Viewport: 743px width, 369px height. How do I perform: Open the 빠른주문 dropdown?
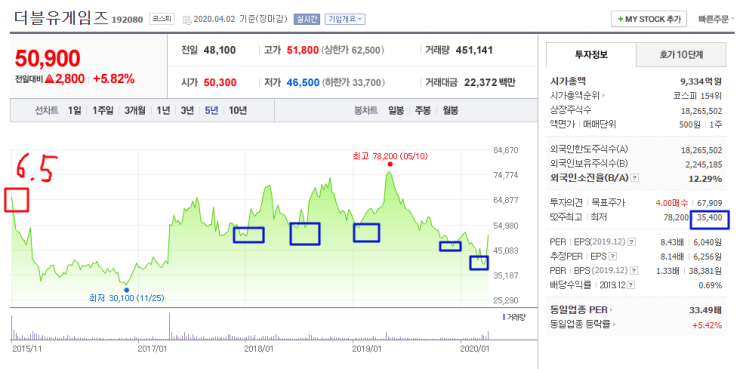pos(716,19)
